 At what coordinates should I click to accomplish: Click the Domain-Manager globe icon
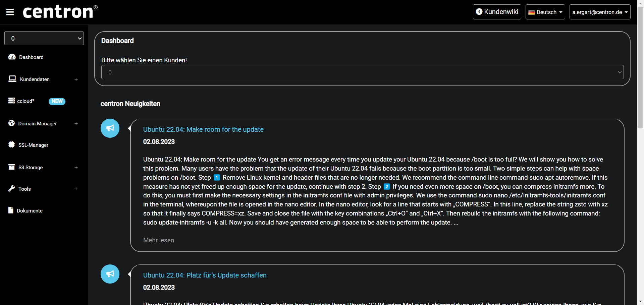click(x=12, y=123)
